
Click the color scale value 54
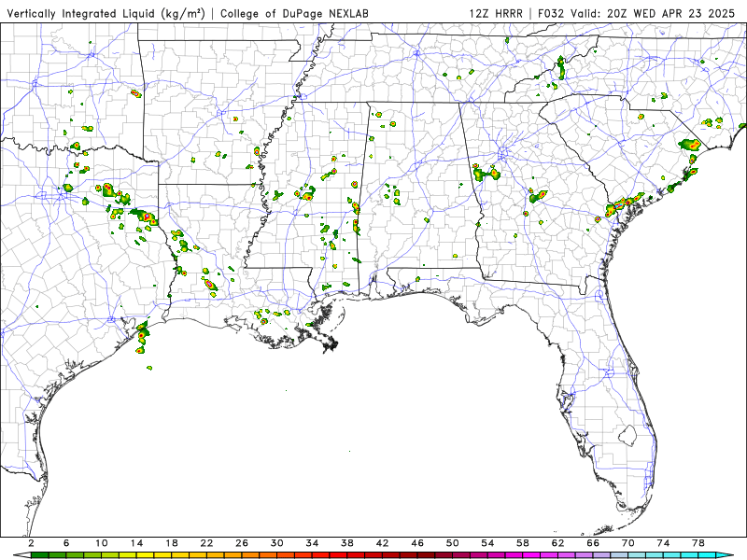pos(487,543)
